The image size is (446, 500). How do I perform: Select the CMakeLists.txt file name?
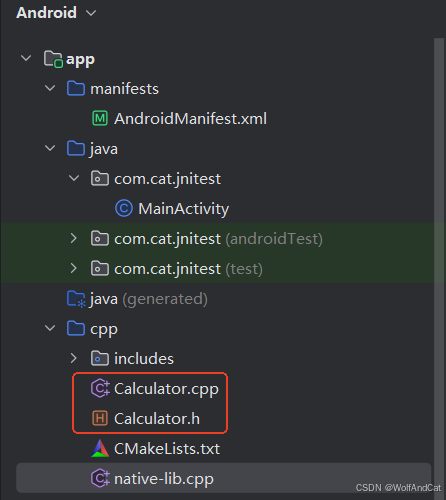pyautogui.click(x=167, y=449)
